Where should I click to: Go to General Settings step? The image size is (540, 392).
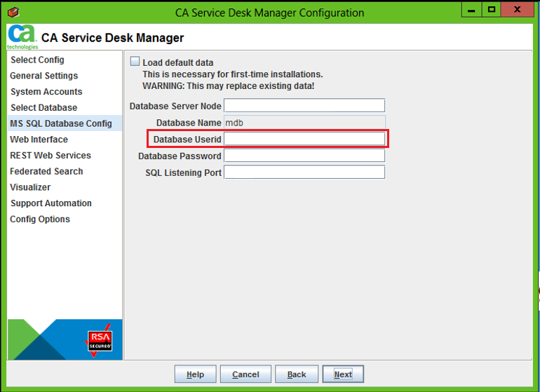pyautogui.click(x=43, y=76)
